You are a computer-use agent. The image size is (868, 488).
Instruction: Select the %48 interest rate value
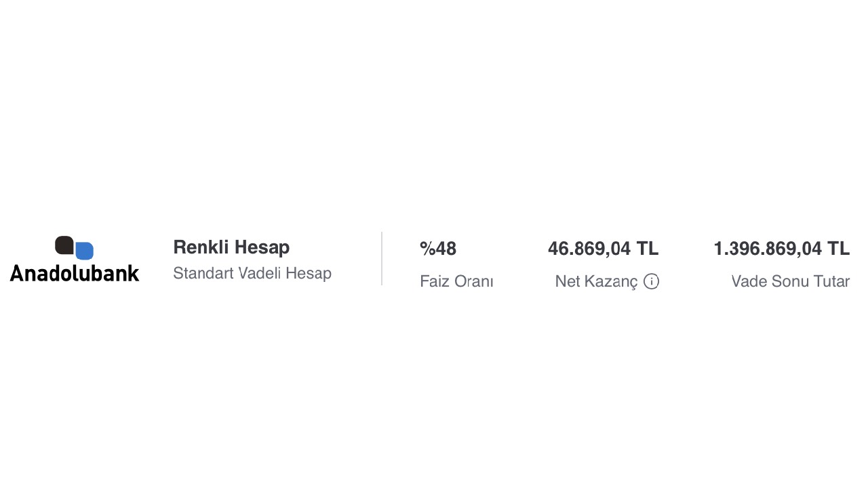coord(438,249)
